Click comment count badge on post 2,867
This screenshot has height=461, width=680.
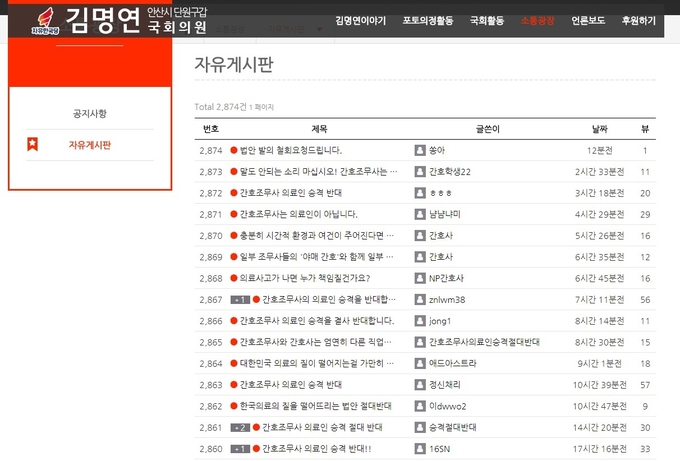coord(240,300)
